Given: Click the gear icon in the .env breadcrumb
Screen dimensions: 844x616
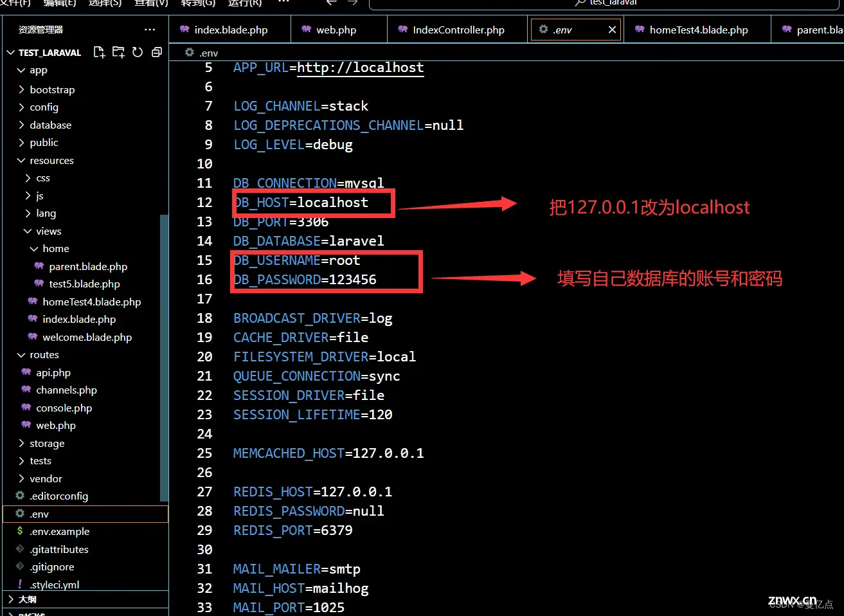Looking at the screenshot, I should tap(189, 52).
